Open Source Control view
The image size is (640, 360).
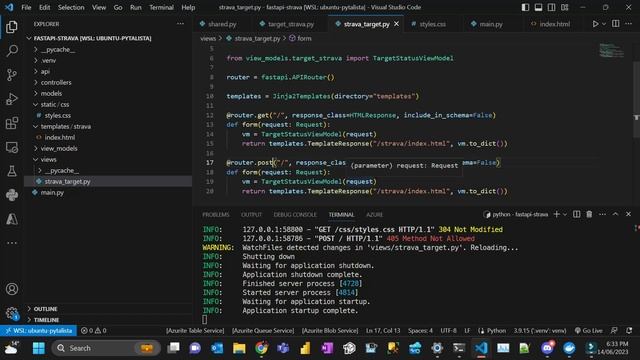point(12,75)
